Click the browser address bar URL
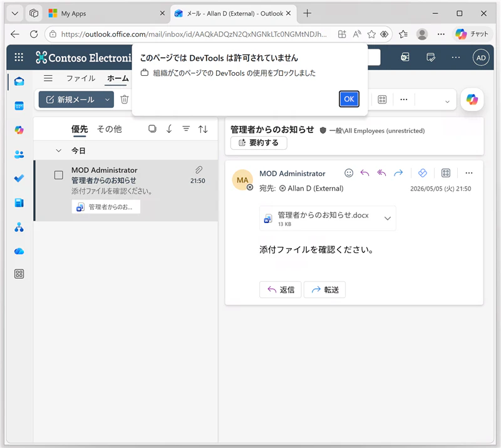This screenshot has height=448, width=501. [194, 34]
